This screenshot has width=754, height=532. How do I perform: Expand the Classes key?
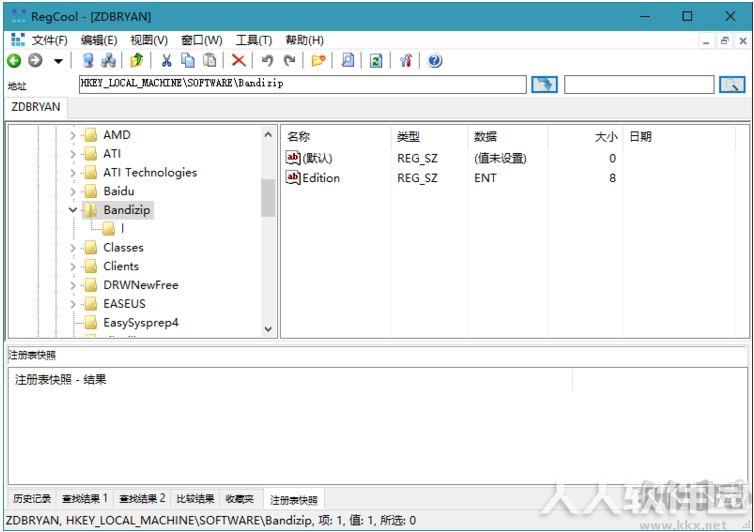73,248
